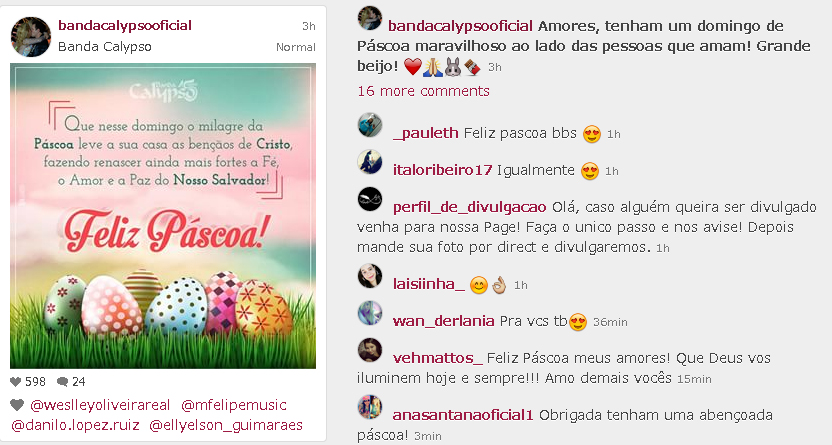
Task: Open the bandacalypsooficial username in the post header
Action: [x=125, y=25]
